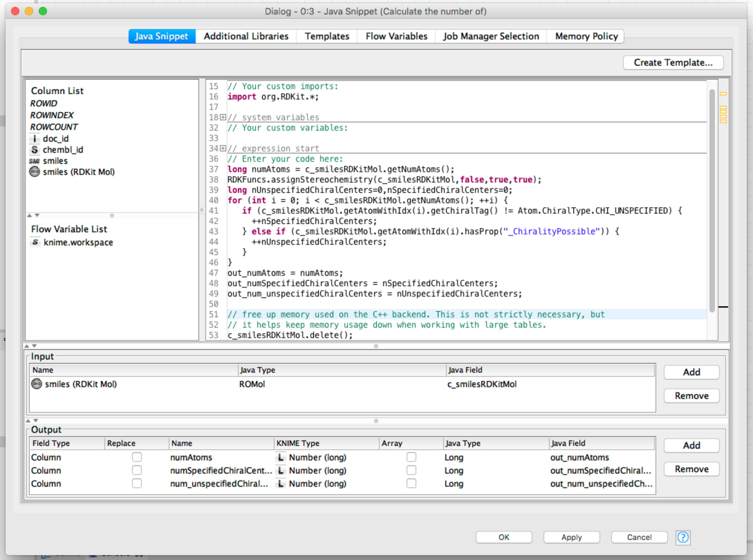Click code line import org.RDKit.*
The height and width of the screenshot is (560, 753).
tap(273, 97)
